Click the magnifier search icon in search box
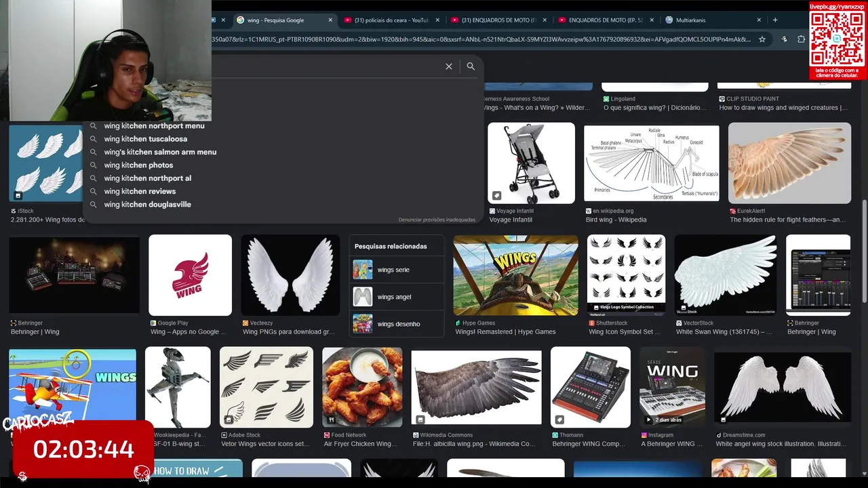 (x=471, y=66)
